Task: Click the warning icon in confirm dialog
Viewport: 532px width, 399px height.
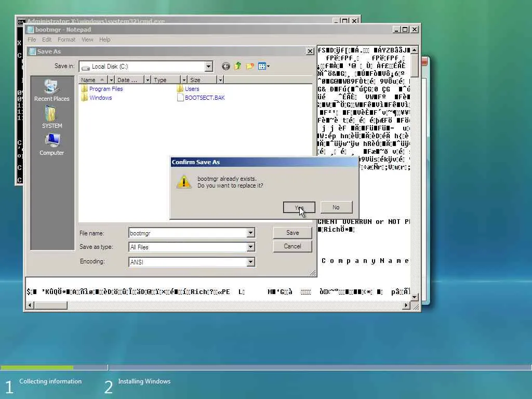Action: [x=184, y=182]
